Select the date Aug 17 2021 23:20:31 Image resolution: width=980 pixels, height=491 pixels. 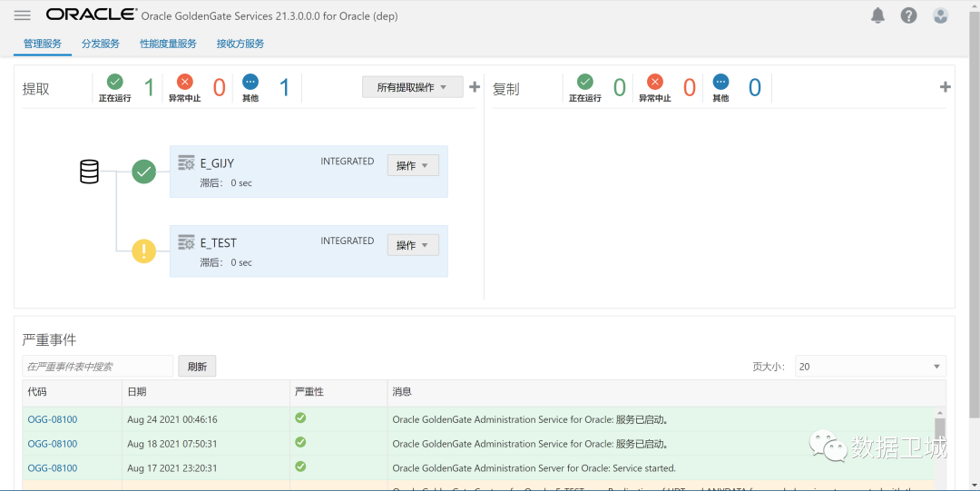pos(172,468)
